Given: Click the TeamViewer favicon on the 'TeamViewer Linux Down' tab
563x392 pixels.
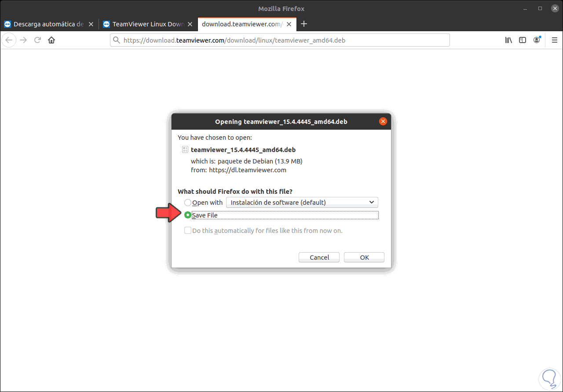Looking at the screenshot, I should tap(106, 24).
